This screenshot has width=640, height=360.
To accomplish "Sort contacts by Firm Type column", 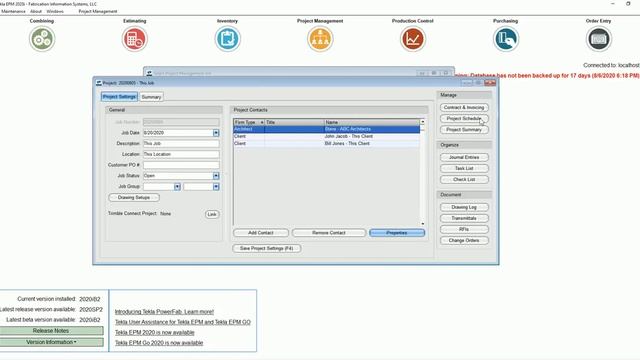I will click(x=249, y=122).
